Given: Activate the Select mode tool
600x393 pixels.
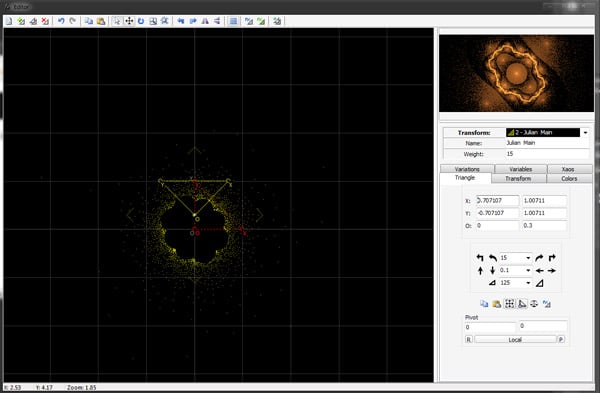Looking at the screenshot, I should 117,21.
